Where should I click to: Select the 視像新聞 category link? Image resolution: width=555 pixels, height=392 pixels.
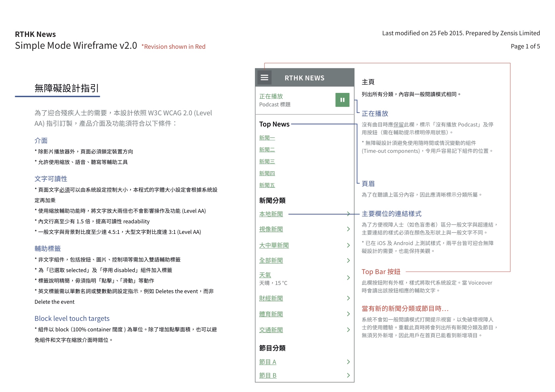[x=271, y=229]
